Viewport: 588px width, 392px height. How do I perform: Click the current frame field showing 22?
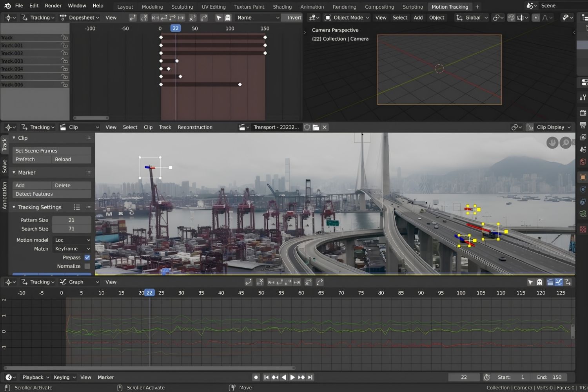click(x=464, y=377)
